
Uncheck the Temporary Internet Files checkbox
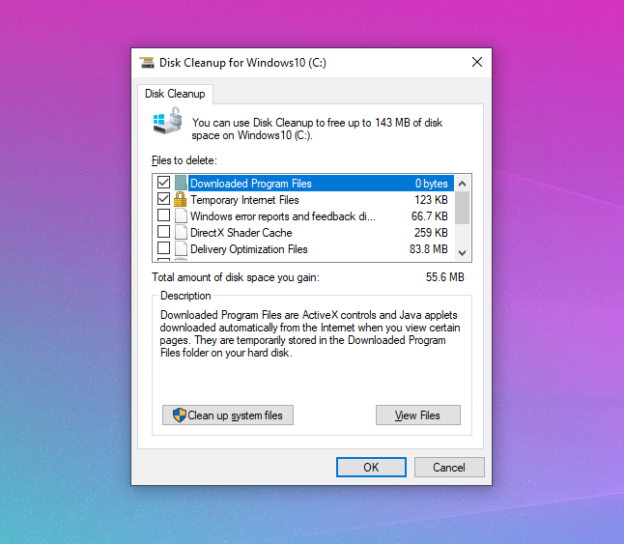pos(164,200)
